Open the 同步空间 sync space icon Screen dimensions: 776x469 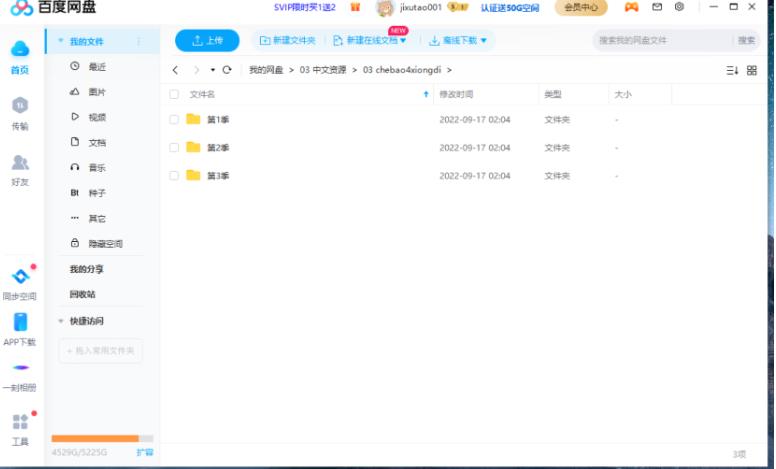click(x=20, y=276)
